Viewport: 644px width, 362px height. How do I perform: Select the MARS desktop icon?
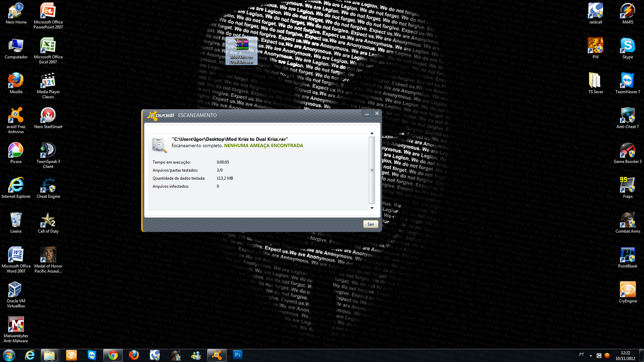click(x=628, y=14)
